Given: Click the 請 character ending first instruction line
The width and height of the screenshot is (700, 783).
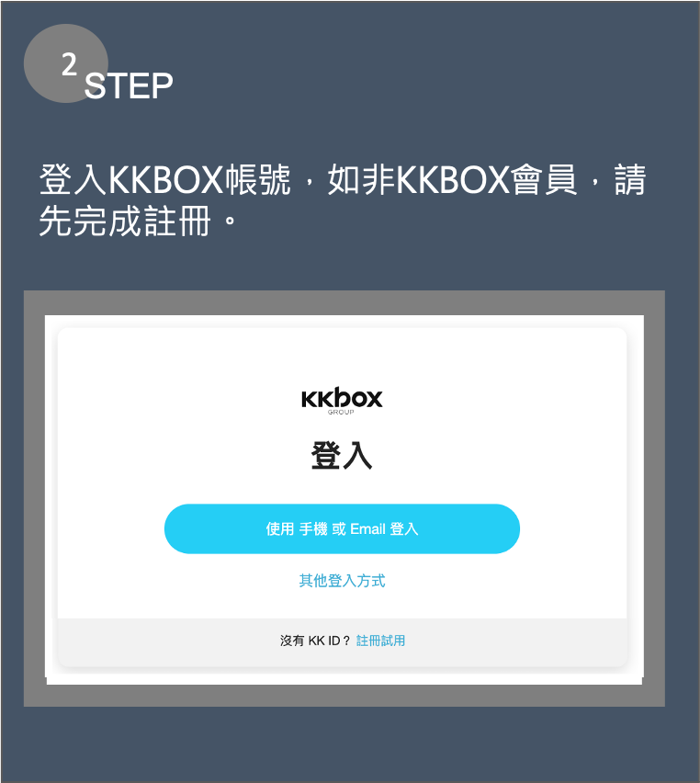Looking at the screenshot, I should (630, 179).
